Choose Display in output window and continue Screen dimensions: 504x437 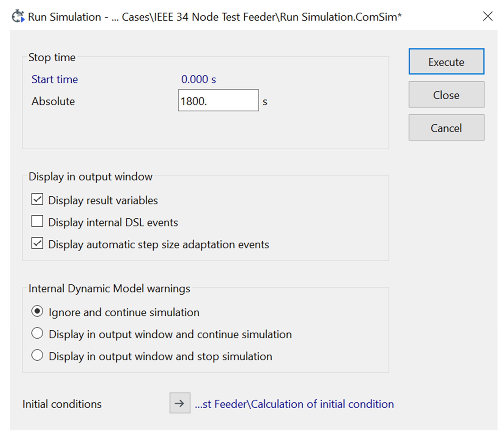tap(37, 333)
